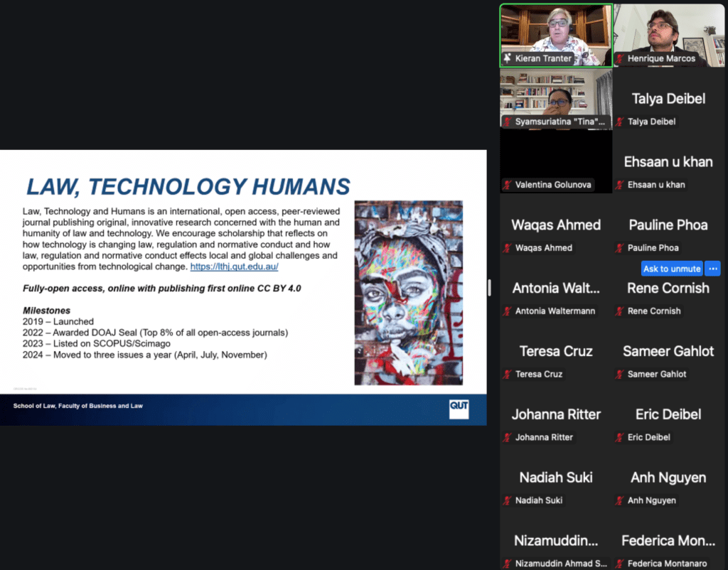Click the colorful face artwork on slide

click(x=408, y=292)
